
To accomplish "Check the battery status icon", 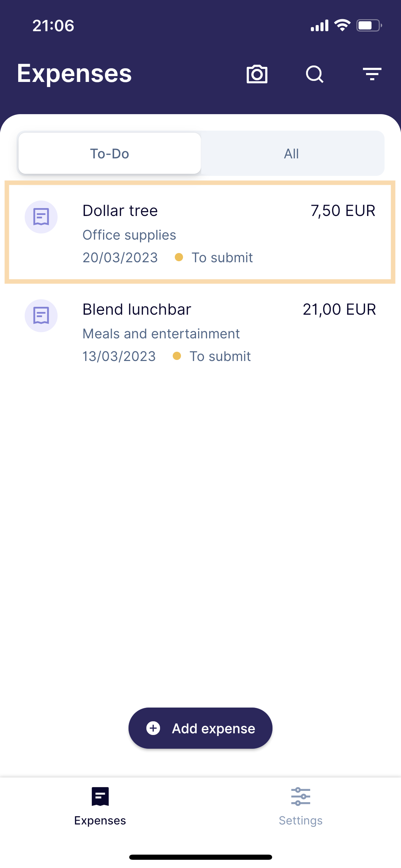I will click(x=369, y=25).
